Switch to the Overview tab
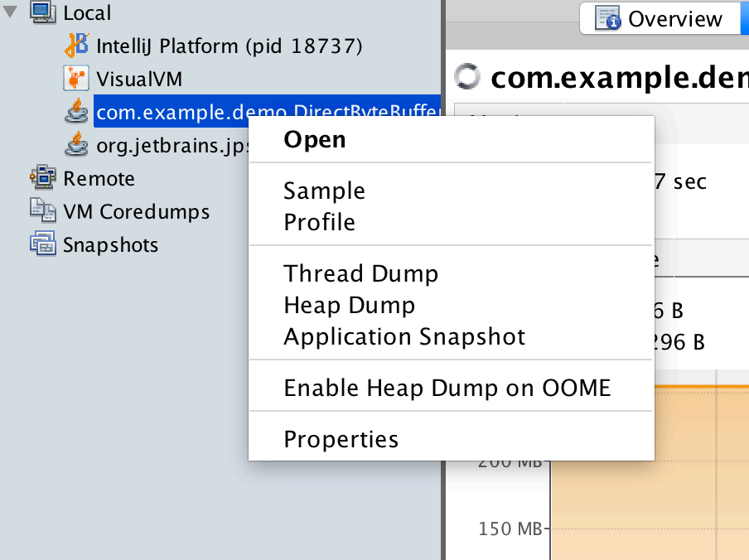749x560 pixels. [x=660, y=18]
